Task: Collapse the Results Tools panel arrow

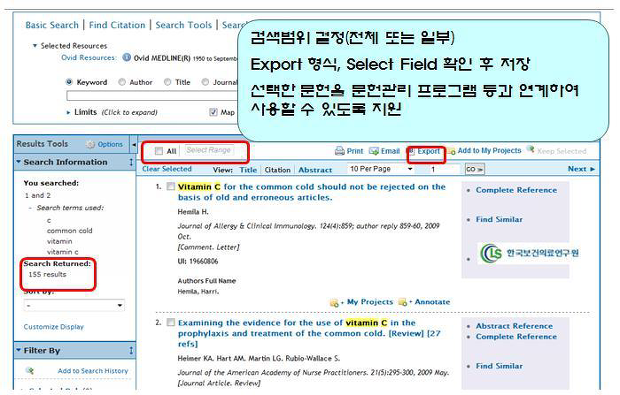Action: tap(134, 145)
